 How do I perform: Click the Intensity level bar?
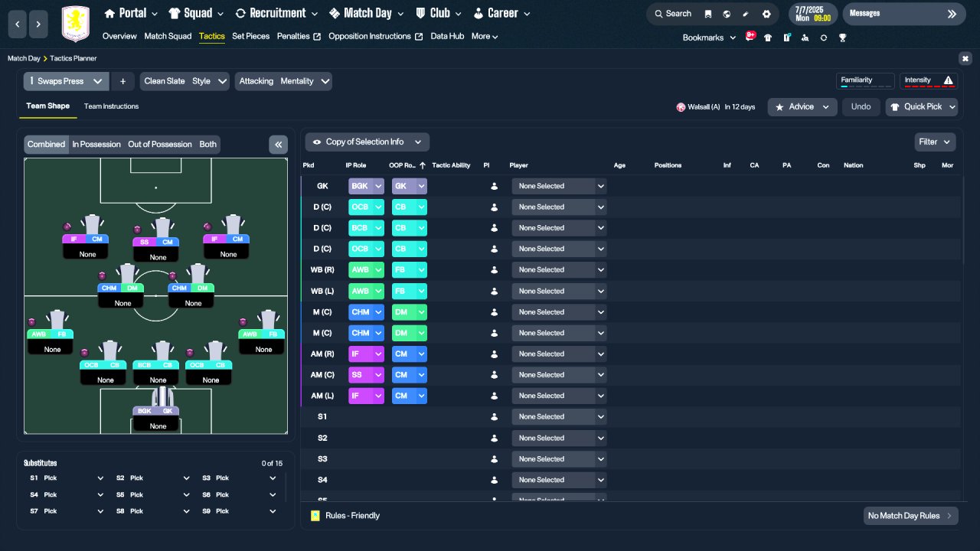point(929,86)
